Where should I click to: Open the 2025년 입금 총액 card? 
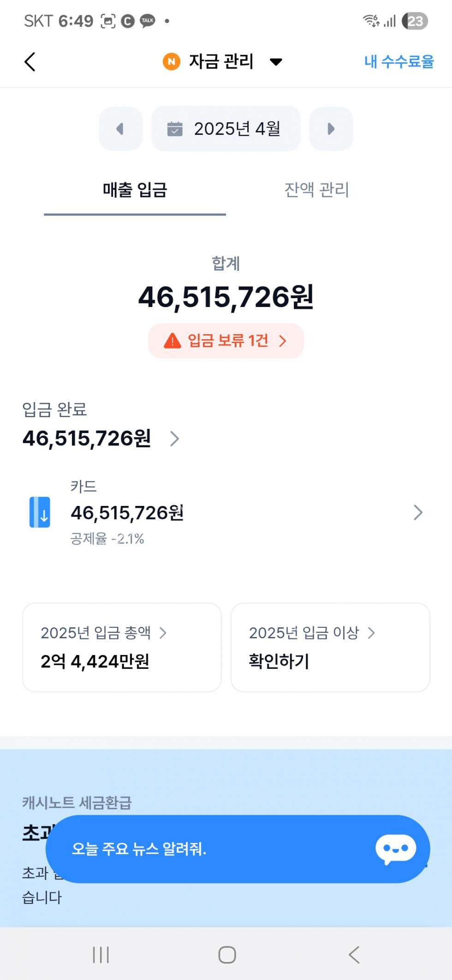pyautogui.click(x=122, y=647)
